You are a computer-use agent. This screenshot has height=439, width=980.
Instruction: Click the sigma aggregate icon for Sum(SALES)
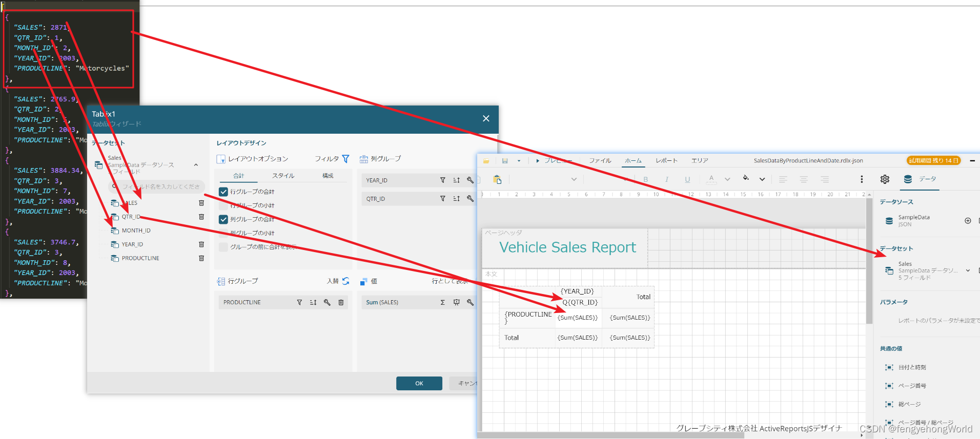click(x=443, y=303)
